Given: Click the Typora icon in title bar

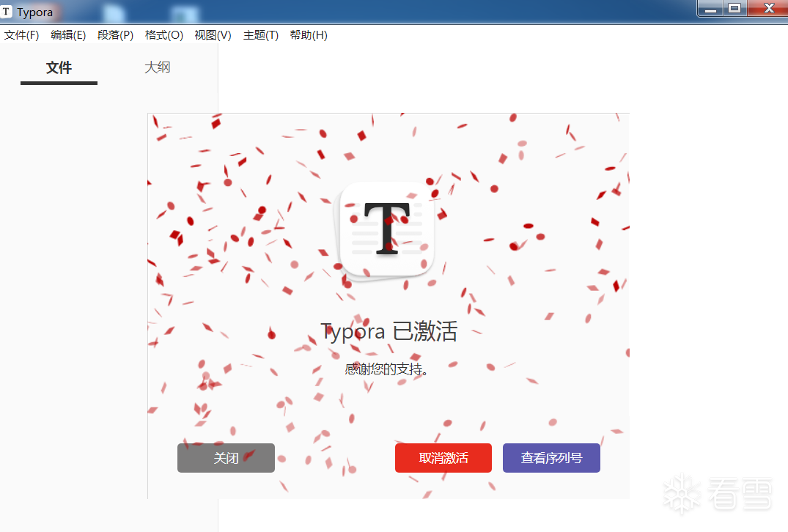Looking at the screenshot, I should click(6, 12).
